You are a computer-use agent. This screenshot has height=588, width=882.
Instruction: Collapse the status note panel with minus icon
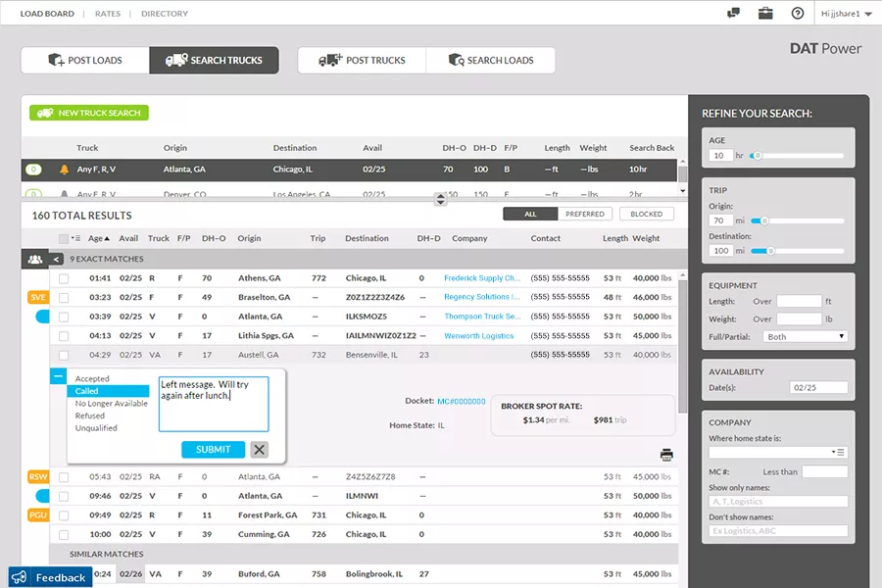[x=58, y=376]
